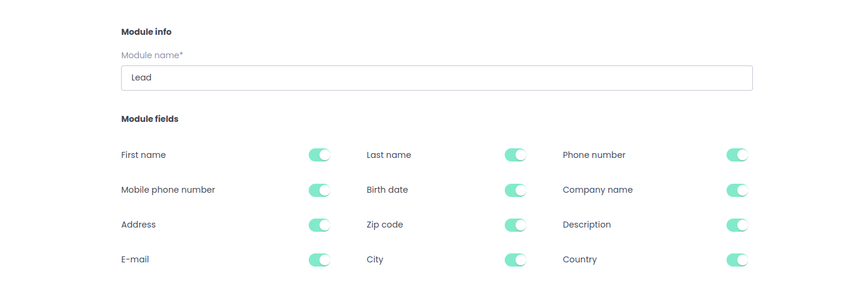Click the 'Mobile phone number' label text
The width and height of the screenshot is (868, 281).
tap(168, 190)
